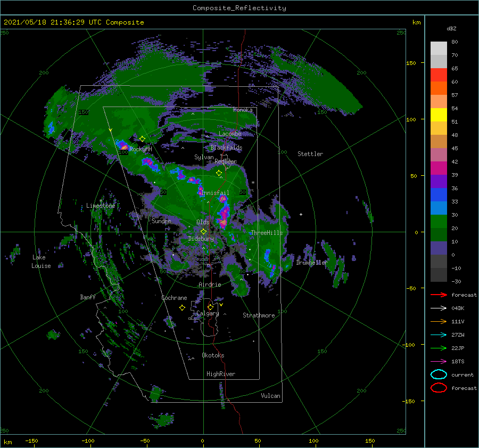Click the Airdrie label
Viewport: 479px width, 448px height.
point(210,284)
